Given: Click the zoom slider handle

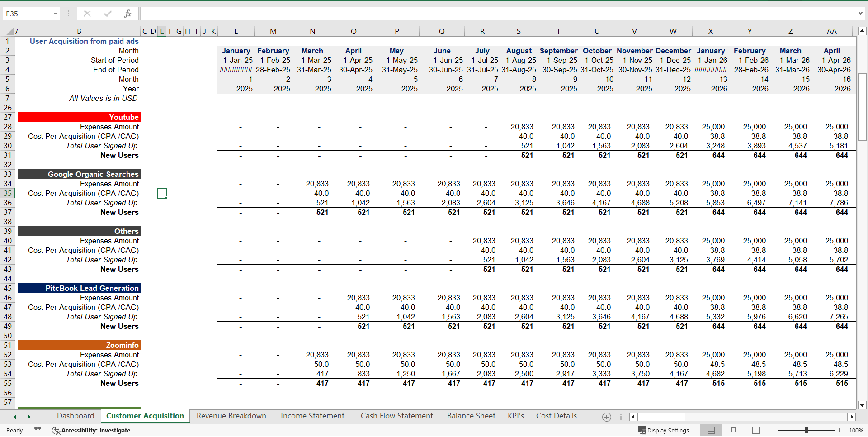Looking at the screenshot, I should pyautogui.click(x=806, y=430).
